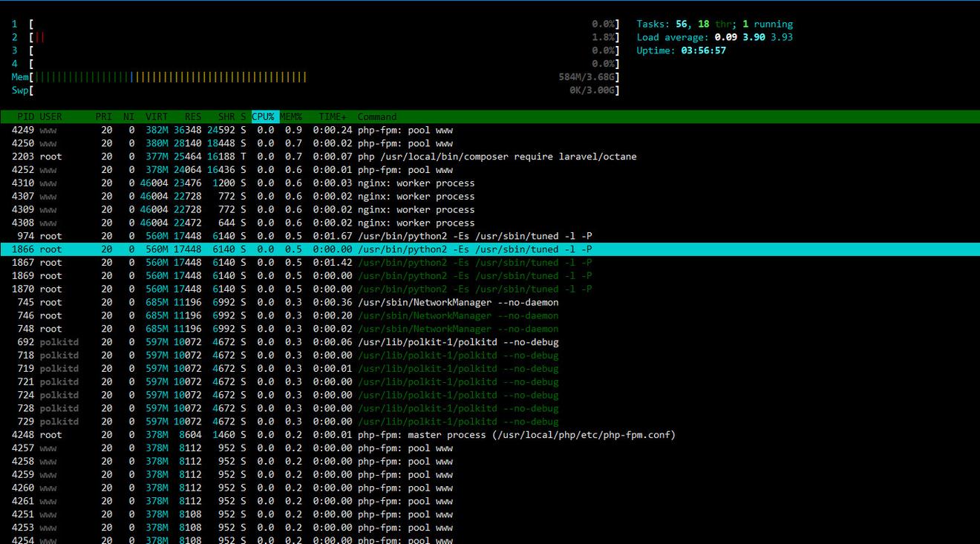Select the NetworkManager process with PID 745
The width and height of the screenshot is (980, 544).
tap(457, 303)
